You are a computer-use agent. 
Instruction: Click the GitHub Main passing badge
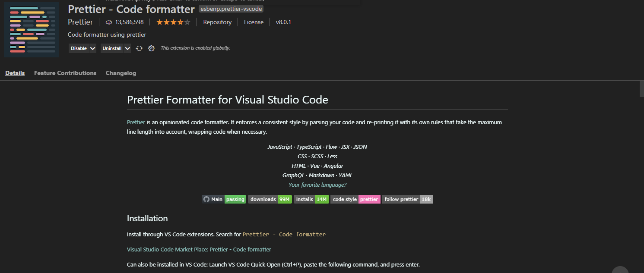pos(224,199)
